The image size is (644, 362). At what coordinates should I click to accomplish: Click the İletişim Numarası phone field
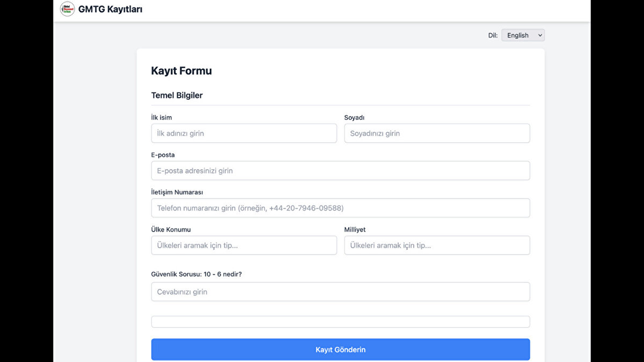[340, 208]
